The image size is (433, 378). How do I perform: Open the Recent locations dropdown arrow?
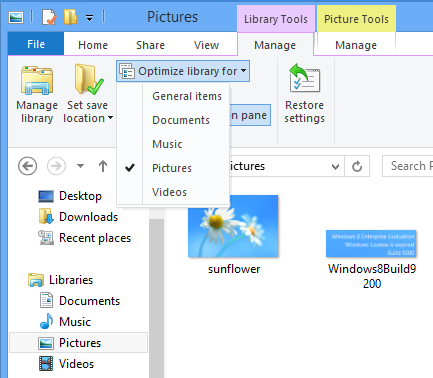point(80,166)
